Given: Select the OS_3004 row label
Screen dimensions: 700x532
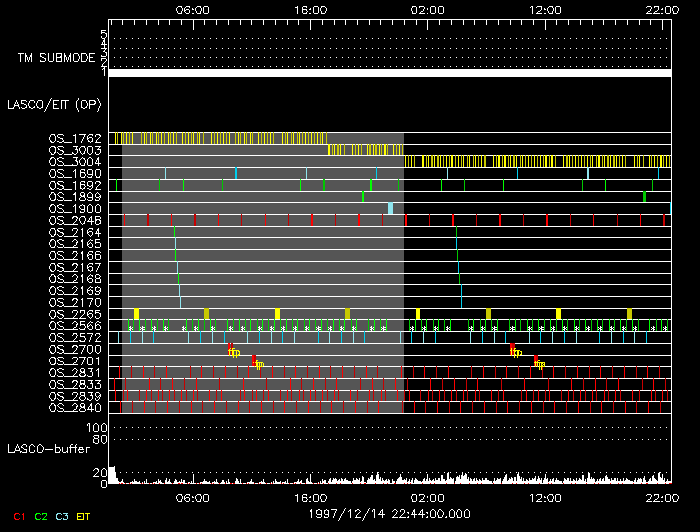Looking at the screenshot, I should tap(74, 161).
